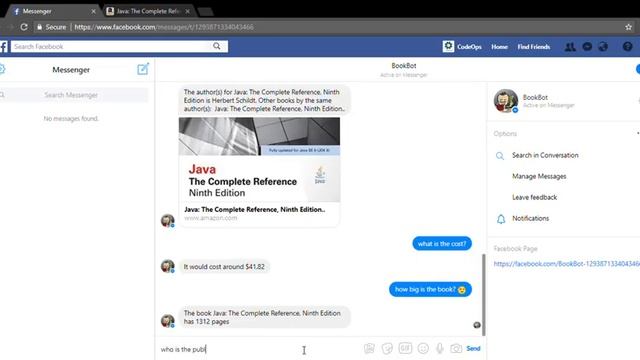
Task: Bookmark this page with the star icon
Action: point(628,27)
